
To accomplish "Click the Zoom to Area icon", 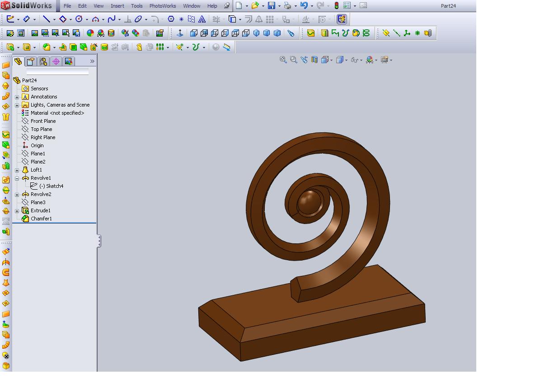I will coord(294,60).
